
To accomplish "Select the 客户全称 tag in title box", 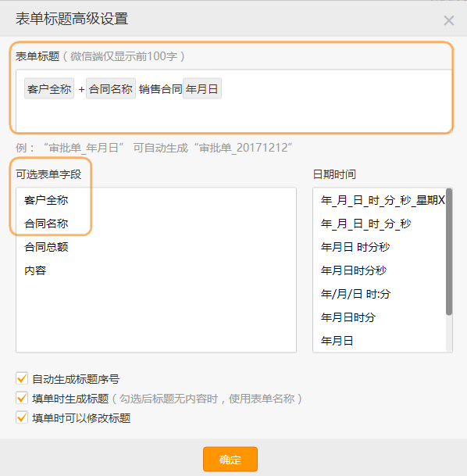I will pos(49,88).
